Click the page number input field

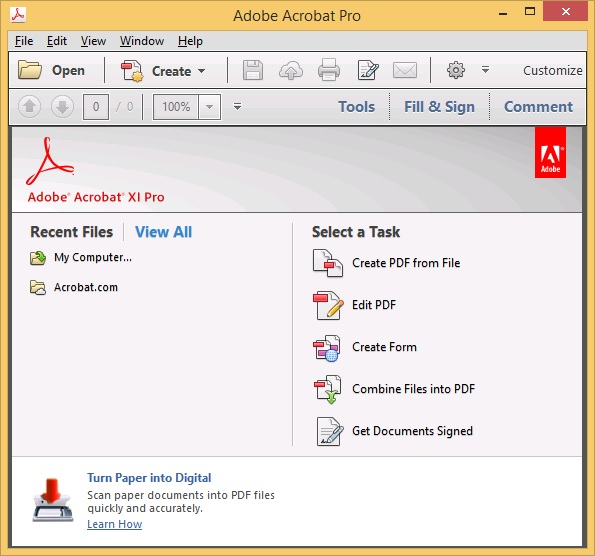tap(96, 107)
